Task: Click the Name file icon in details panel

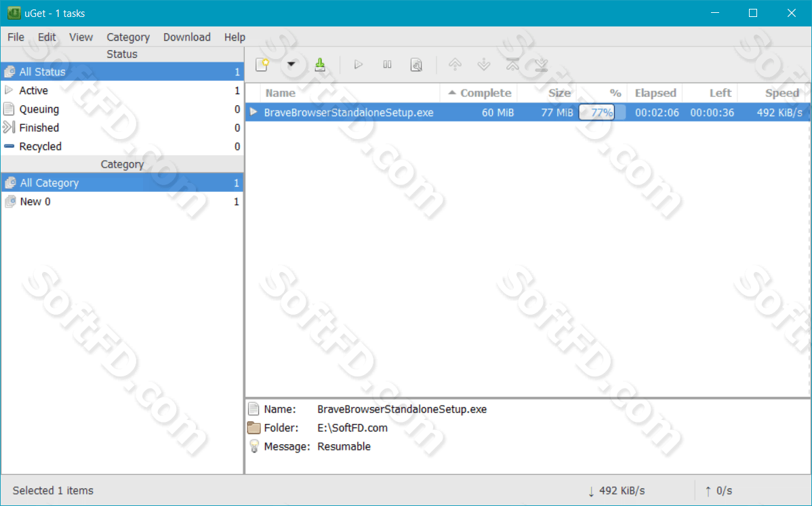Action: coord(253,409)
